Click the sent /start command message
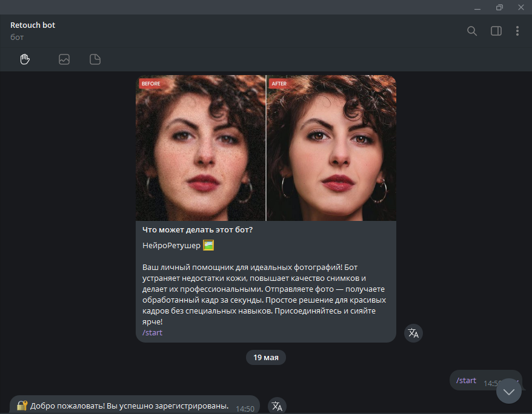Screen dimensions: 532x414 coord(466,381)
